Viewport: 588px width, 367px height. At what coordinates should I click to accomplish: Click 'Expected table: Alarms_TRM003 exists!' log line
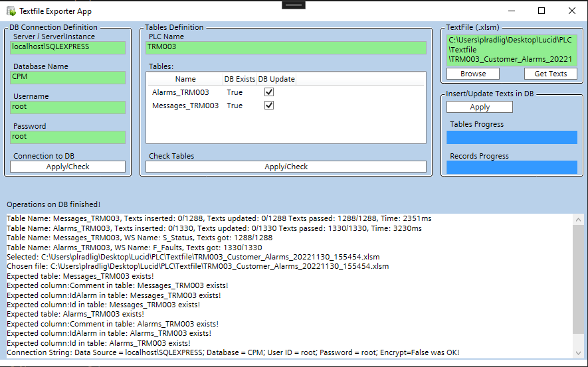point(75,314)
